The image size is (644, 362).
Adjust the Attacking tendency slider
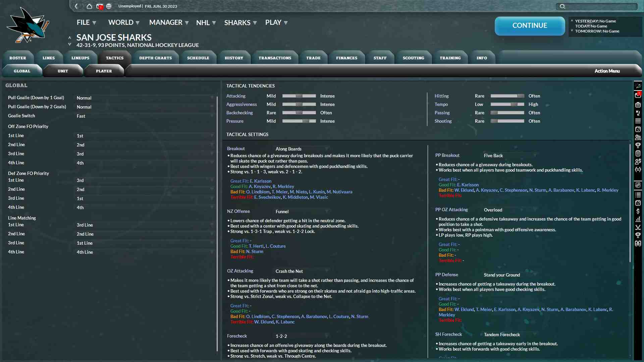click(299, 96)
